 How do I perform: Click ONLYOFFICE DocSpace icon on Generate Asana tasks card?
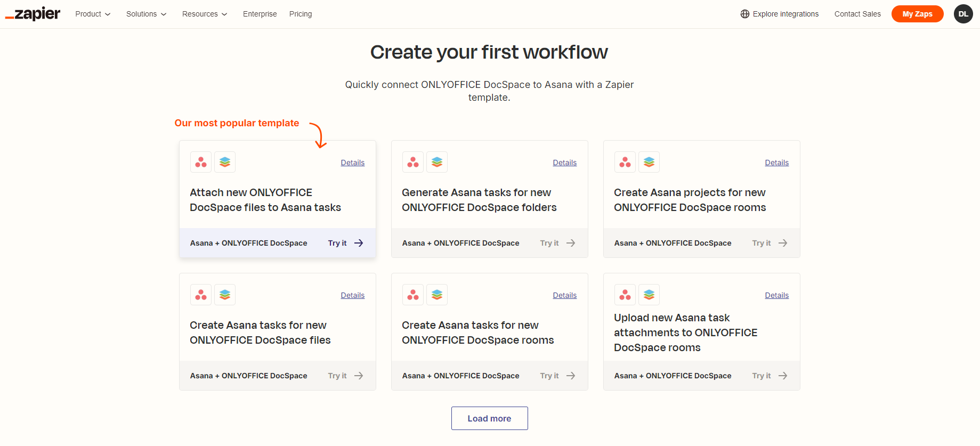(x=437, y=162)
